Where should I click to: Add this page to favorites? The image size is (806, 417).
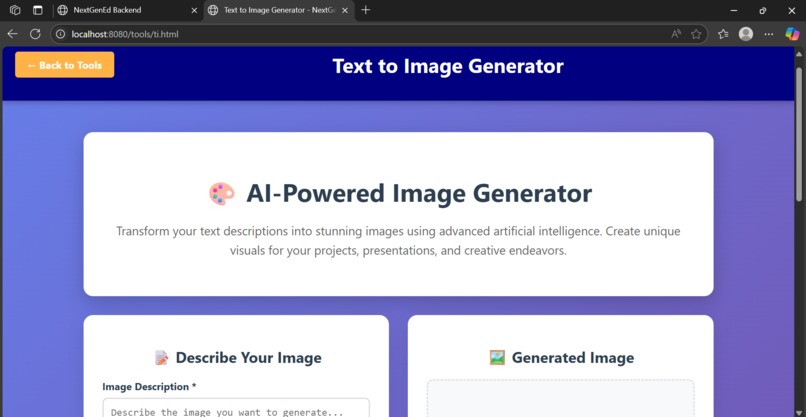click(x=696, y=34)
